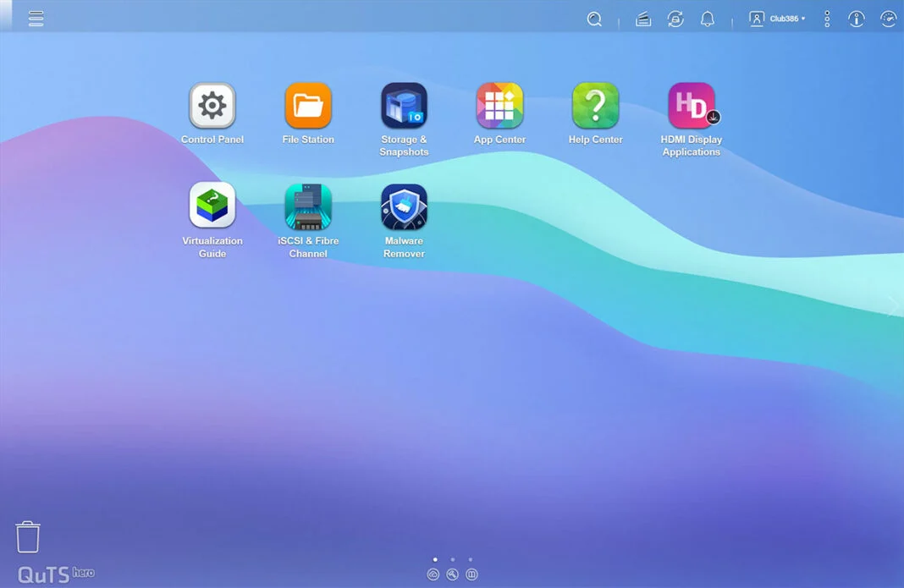This screenshot has width=904, height=588.
Task: Open the resource monitor dashboard gauge
Action: 888,19
